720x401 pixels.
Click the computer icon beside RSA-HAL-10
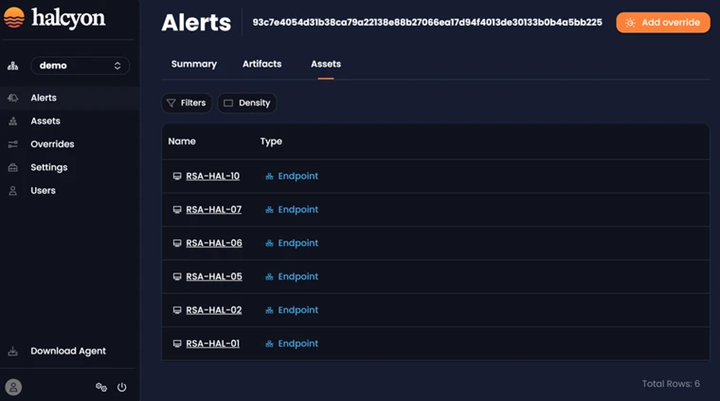[x=177, y=176]
